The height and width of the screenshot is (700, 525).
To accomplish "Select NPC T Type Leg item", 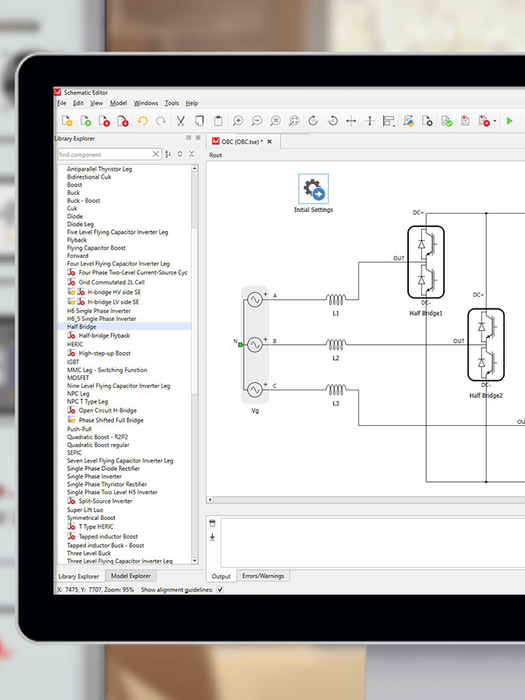I will 88,401.
